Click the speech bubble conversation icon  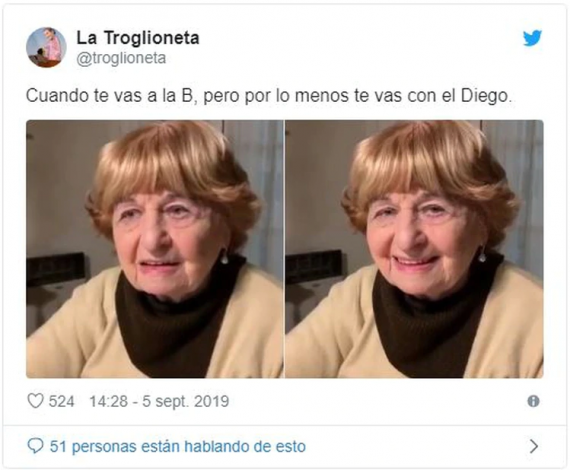(x=35, y=446)
